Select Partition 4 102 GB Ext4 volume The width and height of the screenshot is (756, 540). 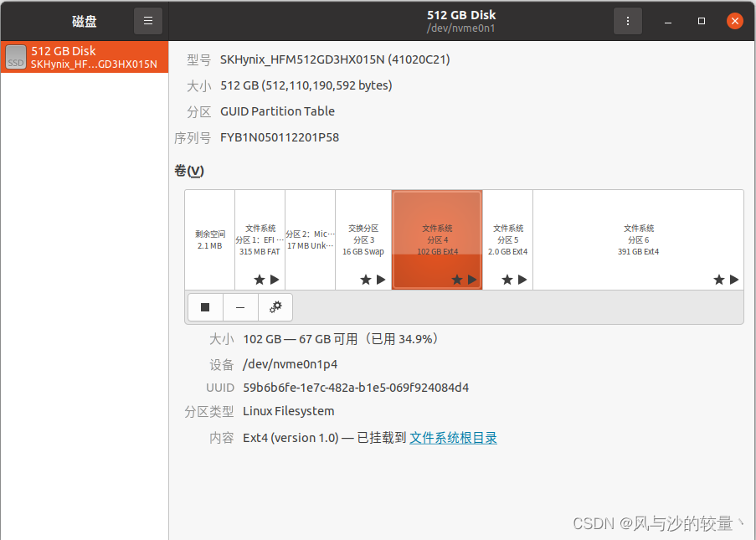(x=437, y=239)
